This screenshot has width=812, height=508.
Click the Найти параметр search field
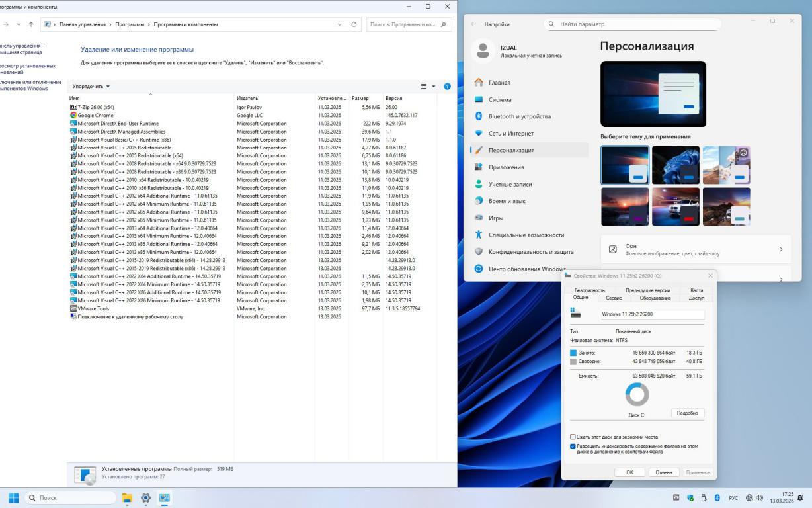[x=635, y=24]
